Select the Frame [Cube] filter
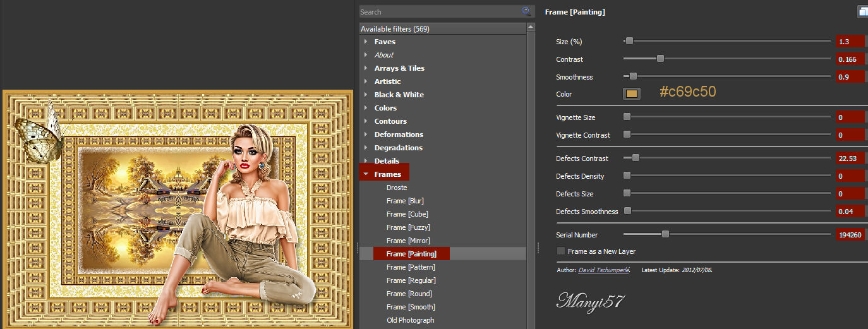 407,214
